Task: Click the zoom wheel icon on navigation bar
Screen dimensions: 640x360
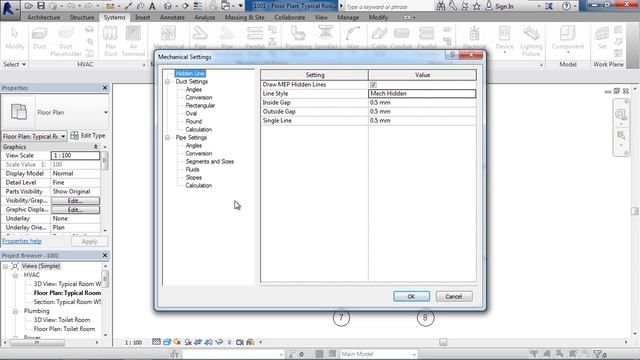Action: click(x=620, y=114)
